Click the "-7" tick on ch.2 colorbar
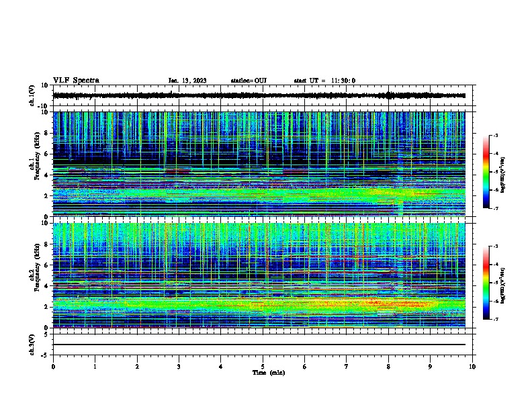 coord(495,320)
